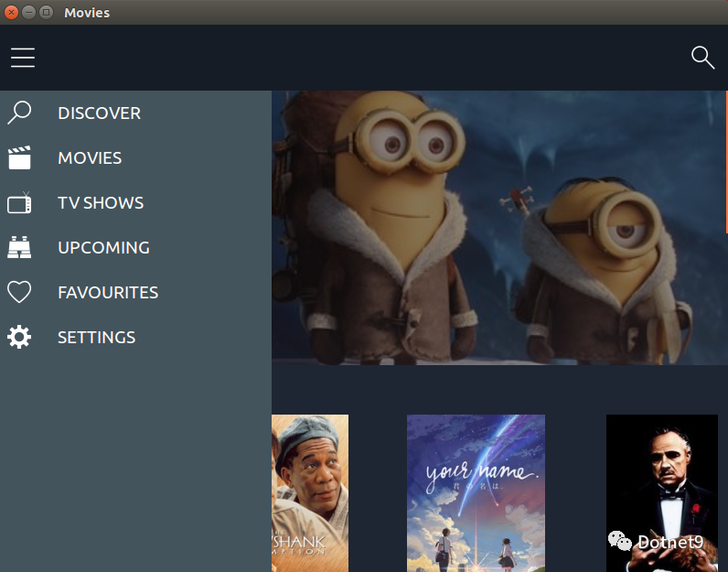Open the DISCOVER menu item
The width and height of the screenshot is (728, 572).
(100, 113)
